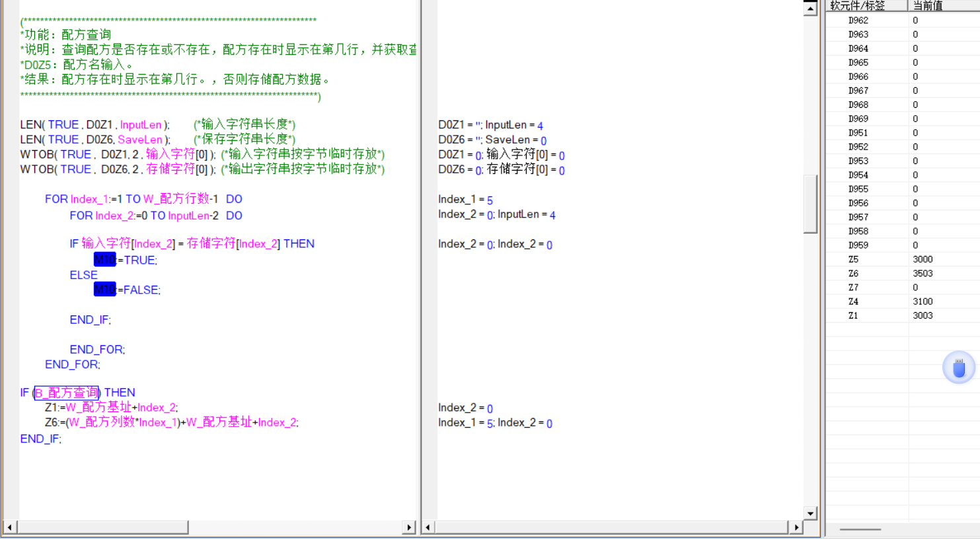Click highlighted M10 in the TRUE assignment
Image resolution: width=980 pixels, height=539 pixels.
pos(104,260)
